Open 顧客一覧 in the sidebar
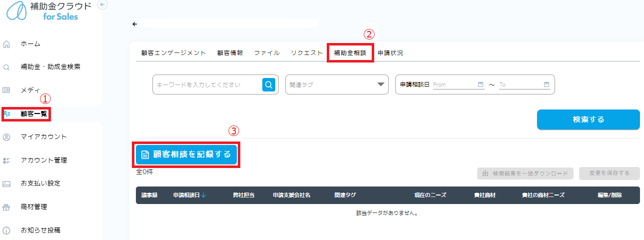The height and width of the screenshot is (240, 644). pos(33,114)
